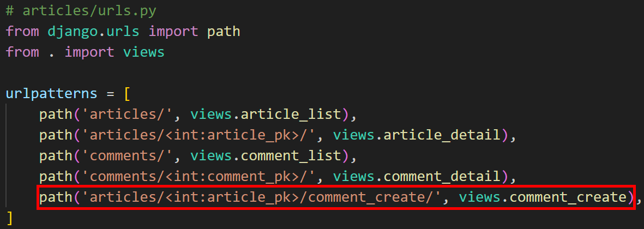Viewport: 644px width, 229px height.
Task: Click the 'from' keyword on the django.urls line
Action: pyautogui.click(x=22, y=31)
